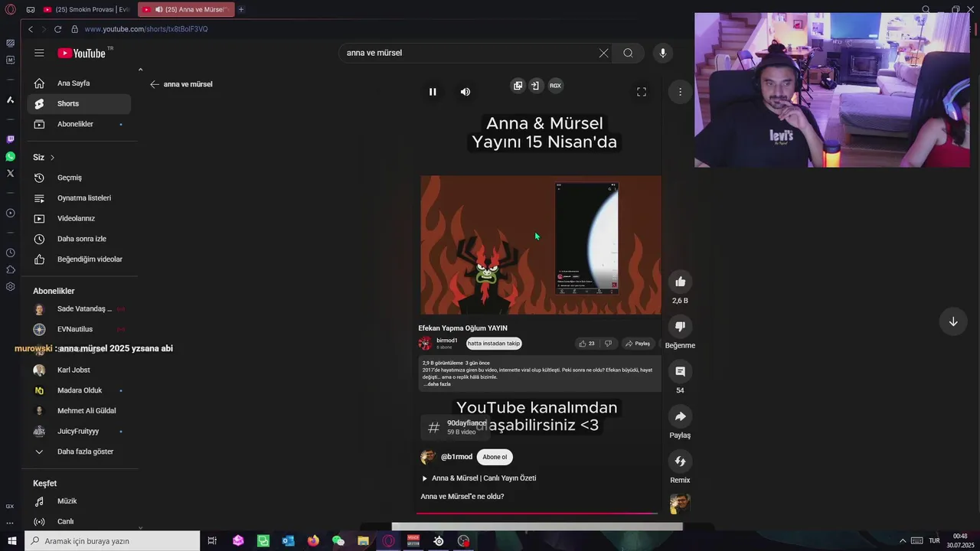Click the URL address bar
Viewport: 980px width, 551px height.
145,29
